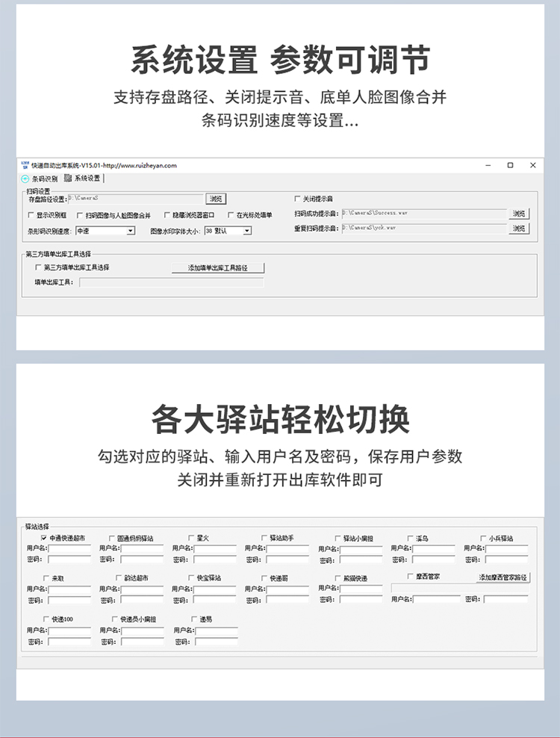Toggle 显示识别框 checkbox
Screen dimensions: 560x738
(x=31, y=215)
